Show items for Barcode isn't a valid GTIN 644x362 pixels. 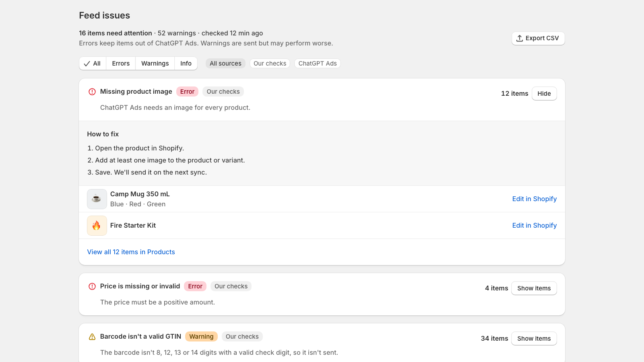coord(534,339)
